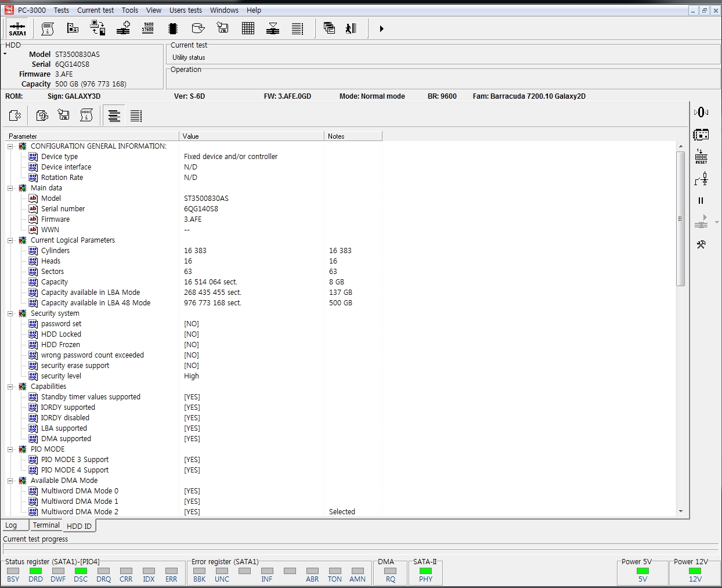Click the SATA1 port selection icon
The height and width of the screenshot is (588, 722).
click(17, 28)
